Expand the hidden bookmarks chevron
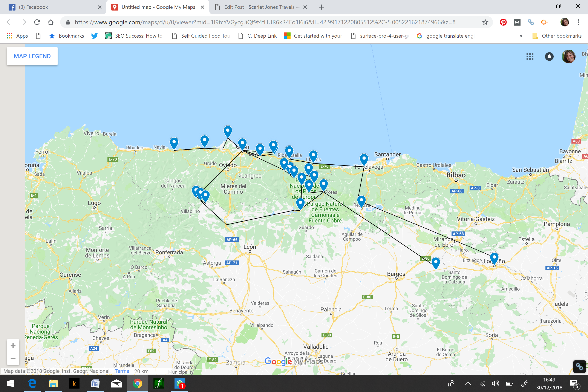The width and height of the screenshot is (588, 392). click(521, 36)
